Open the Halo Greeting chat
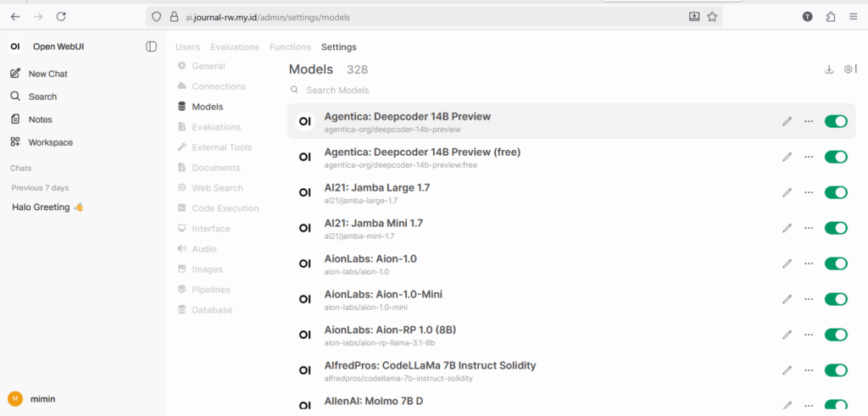Image resolution: width=868 pixels, height=416 pixels. point(47,208)
